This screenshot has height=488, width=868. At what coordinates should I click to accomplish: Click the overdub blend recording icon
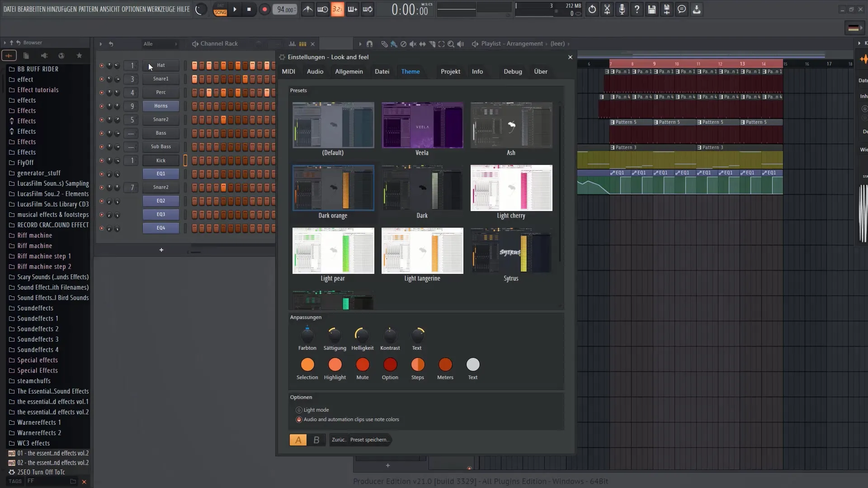352,9
